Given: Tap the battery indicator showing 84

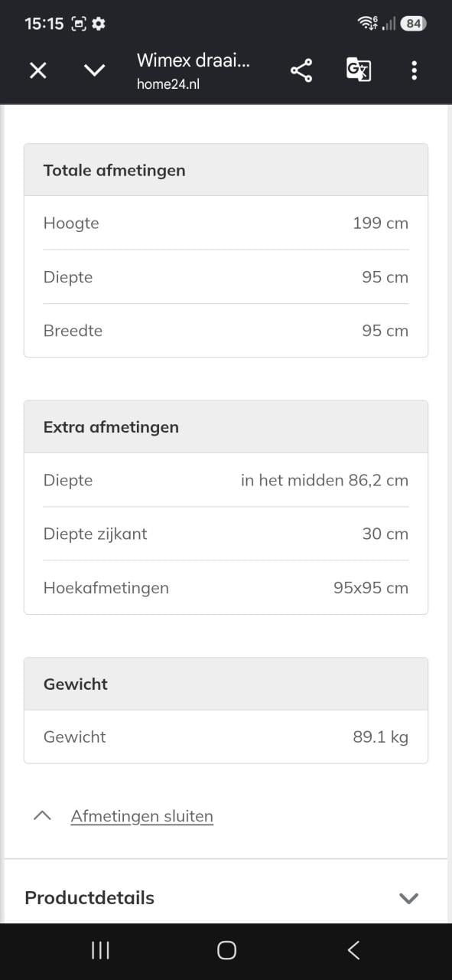Looking at the screenshot, I should [413, 24].
